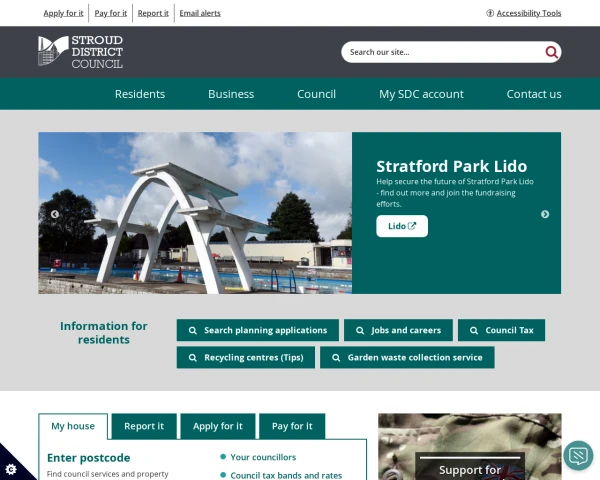The height and width of the screenshot is (480, 600).
Task: Select the My house tab
Action: click(73, 426)
